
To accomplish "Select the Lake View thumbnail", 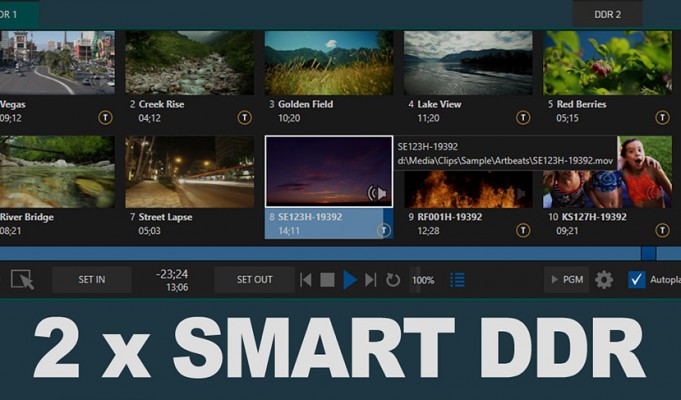I will point(468,63).
